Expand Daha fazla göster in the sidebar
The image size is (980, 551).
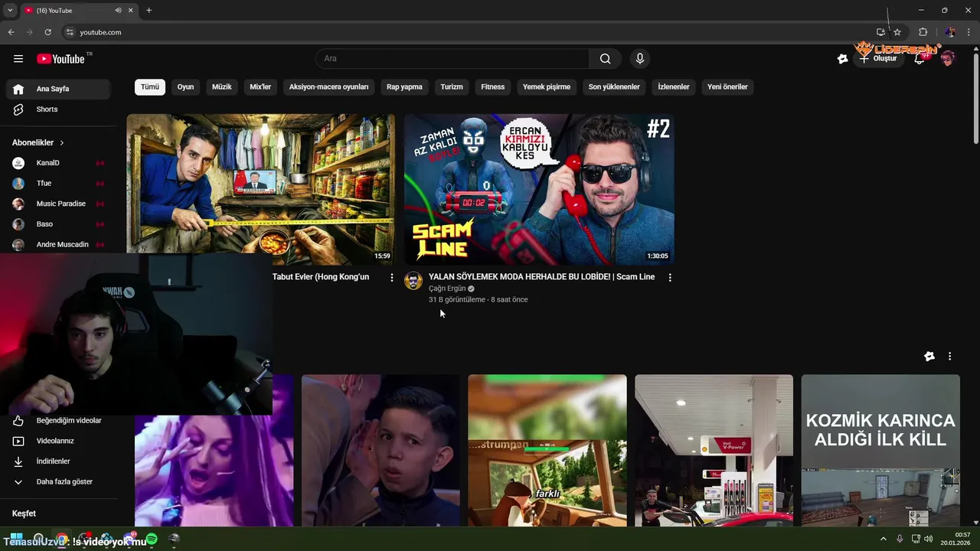[58, 482]
